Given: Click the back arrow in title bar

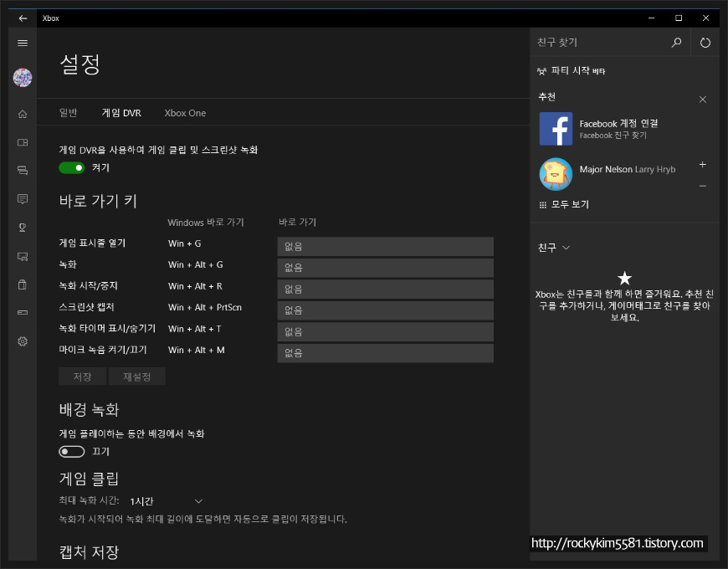Looking at the screenshot, I should [23, 18].
